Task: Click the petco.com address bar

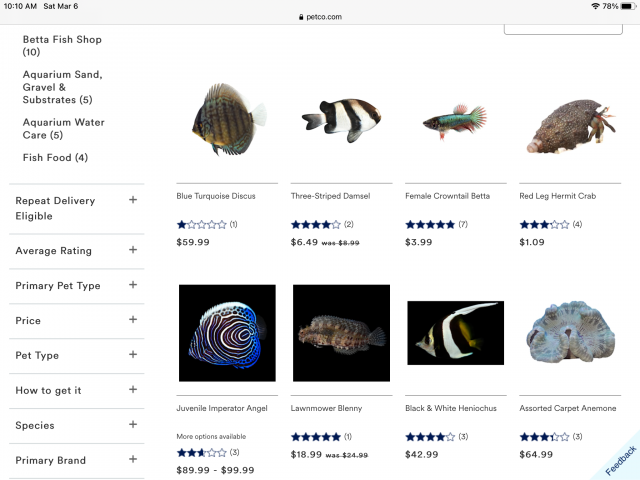Action: click(320, 16)
